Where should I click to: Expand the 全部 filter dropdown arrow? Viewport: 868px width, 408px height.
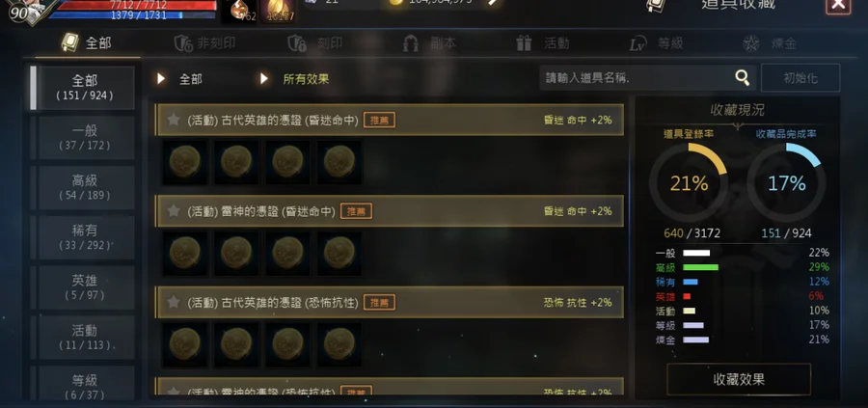coord(160,79)
